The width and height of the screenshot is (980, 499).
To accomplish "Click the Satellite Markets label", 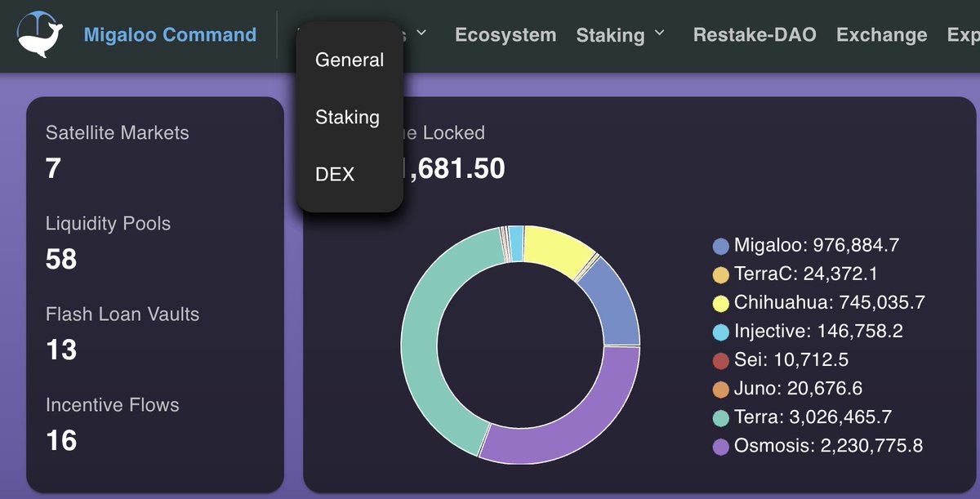I will (x=118, y=133).
